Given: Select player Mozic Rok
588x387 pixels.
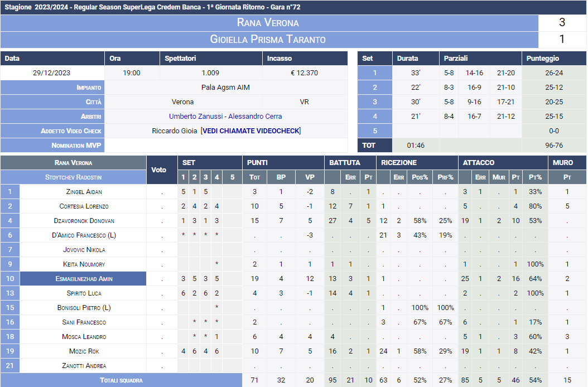Looking at the screenshot, I should 84,351.
